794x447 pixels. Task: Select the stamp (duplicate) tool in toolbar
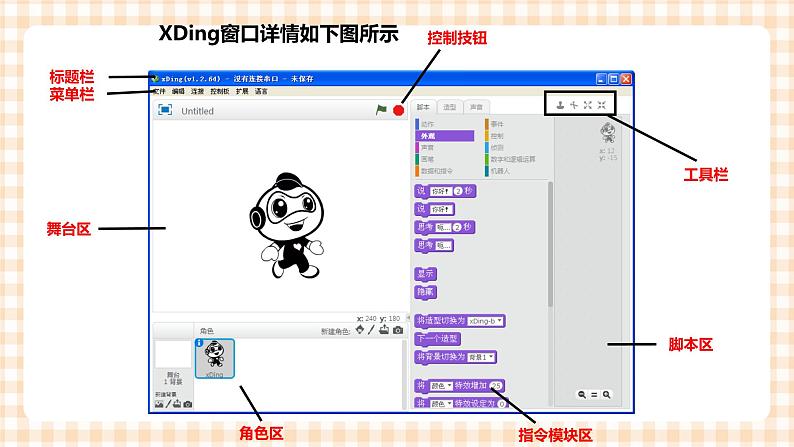tap(560, 105)
